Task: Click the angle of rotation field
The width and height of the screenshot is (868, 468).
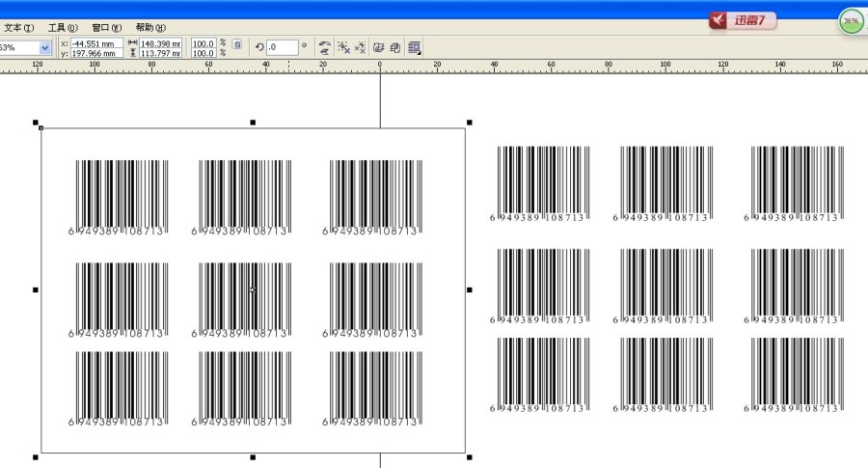Action: point(283,47)
